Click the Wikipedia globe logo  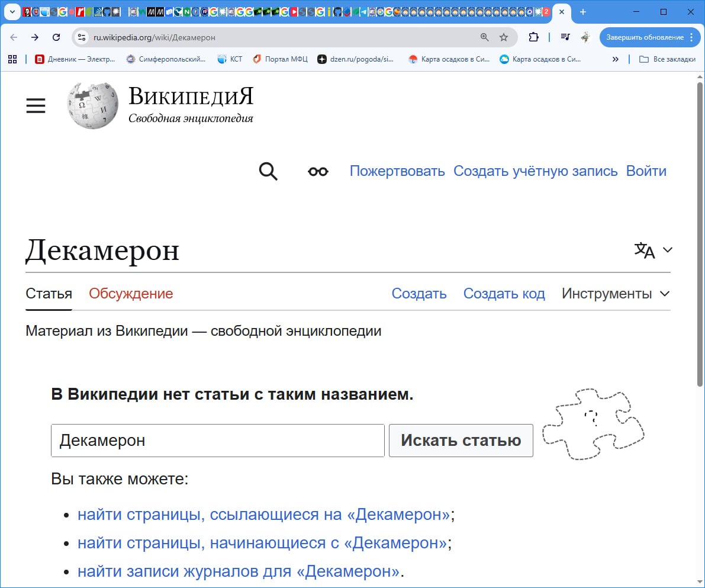point(92,105)
